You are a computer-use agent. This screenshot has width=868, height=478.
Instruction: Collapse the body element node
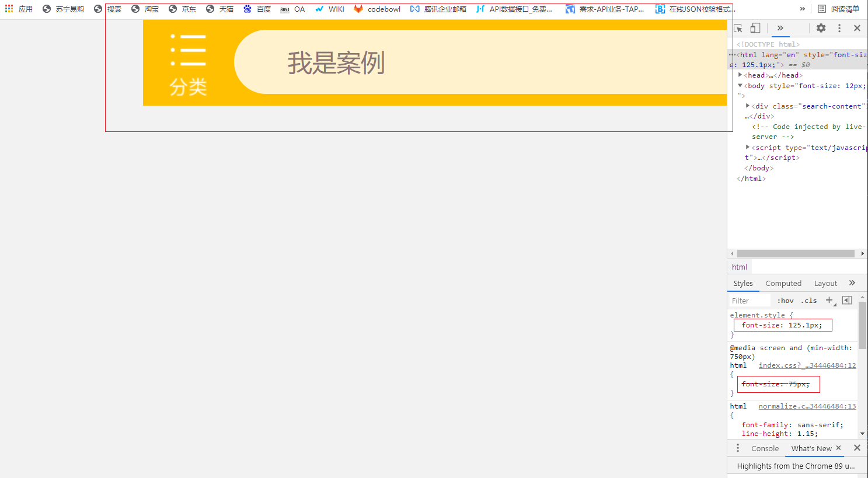[x=740, y=86]
